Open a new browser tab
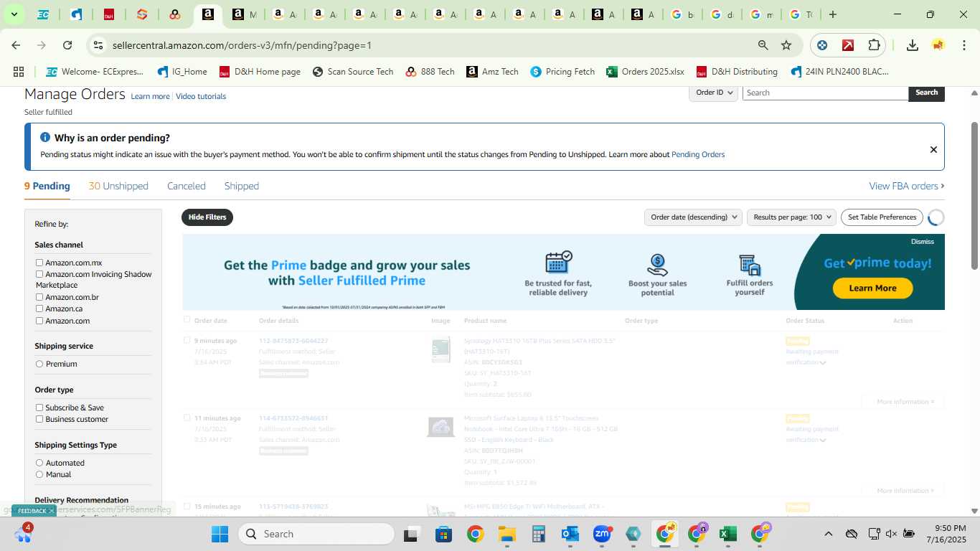The width and height of the screenshot is (980, 551). point(832,14)
